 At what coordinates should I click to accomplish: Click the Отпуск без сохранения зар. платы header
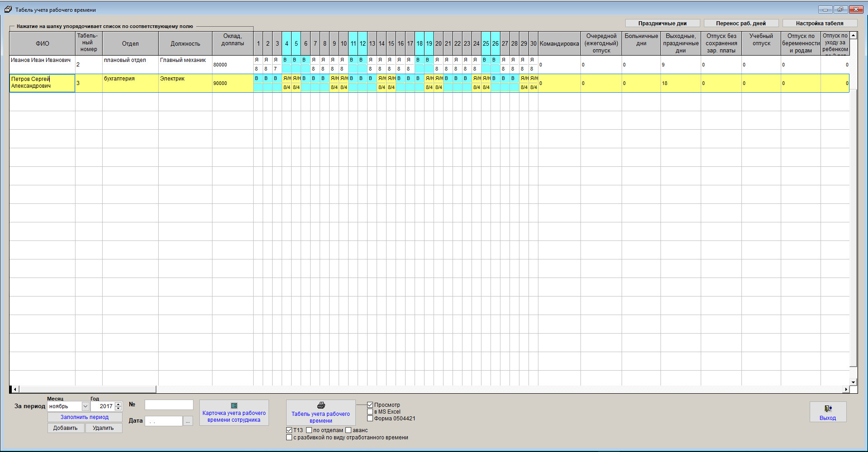point(722,43)
